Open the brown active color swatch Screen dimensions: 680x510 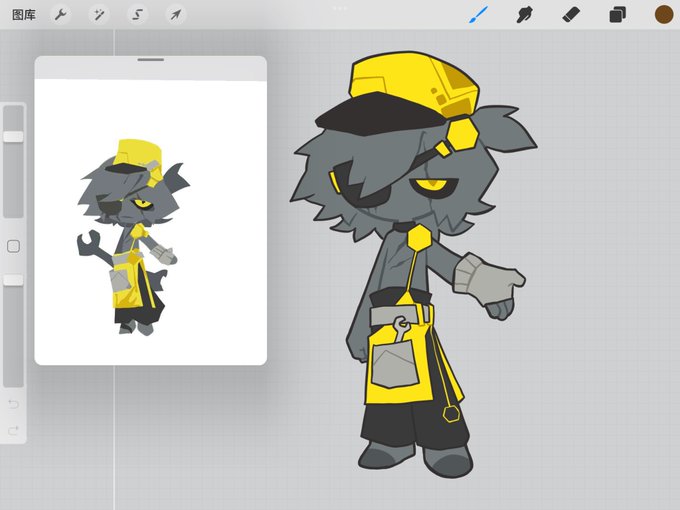pos(664,15)
